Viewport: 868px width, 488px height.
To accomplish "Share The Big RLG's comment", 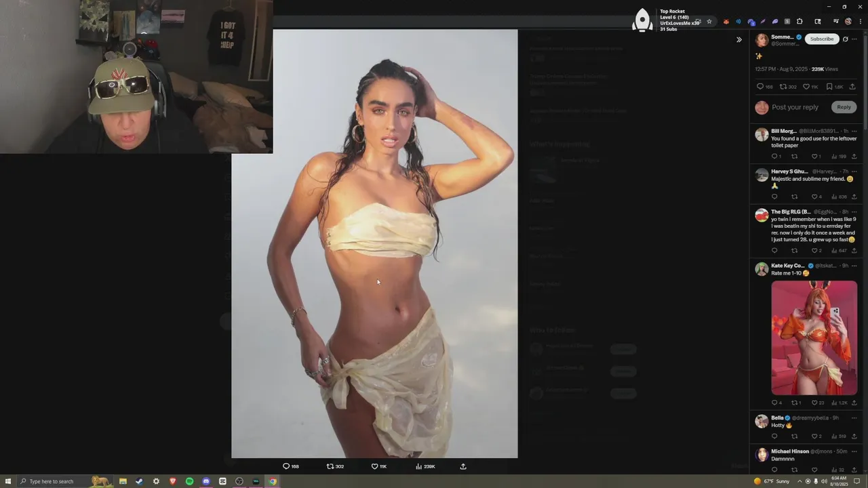I will 854,251.
